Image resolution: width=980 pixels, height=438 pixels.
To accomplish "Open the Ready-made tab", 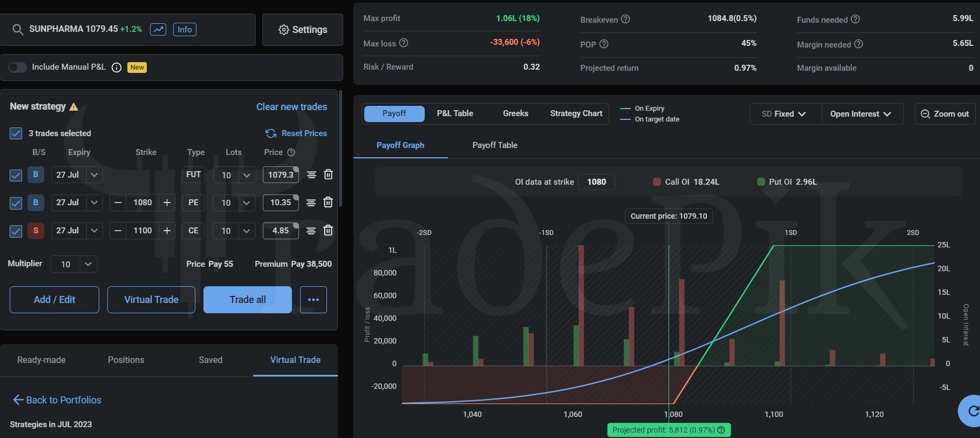I will pyautogui.click(x=42, y=360).
